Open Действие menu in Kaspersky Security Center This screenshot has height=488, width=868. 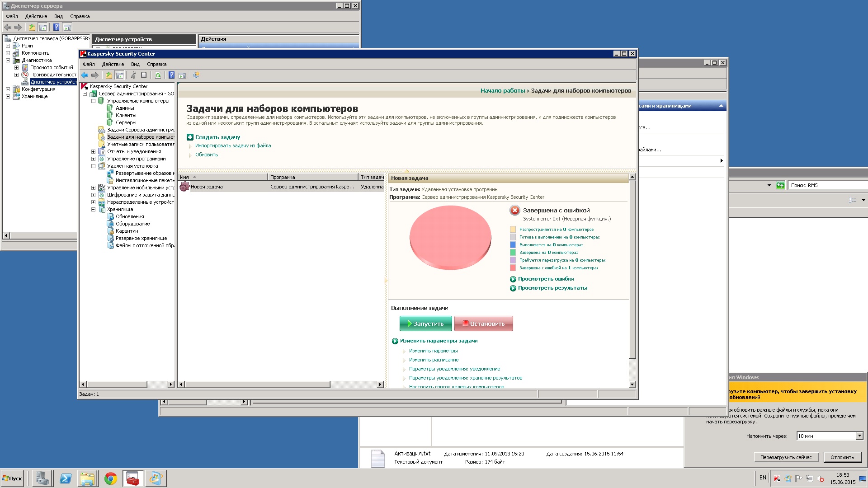(x=113, y=64)
